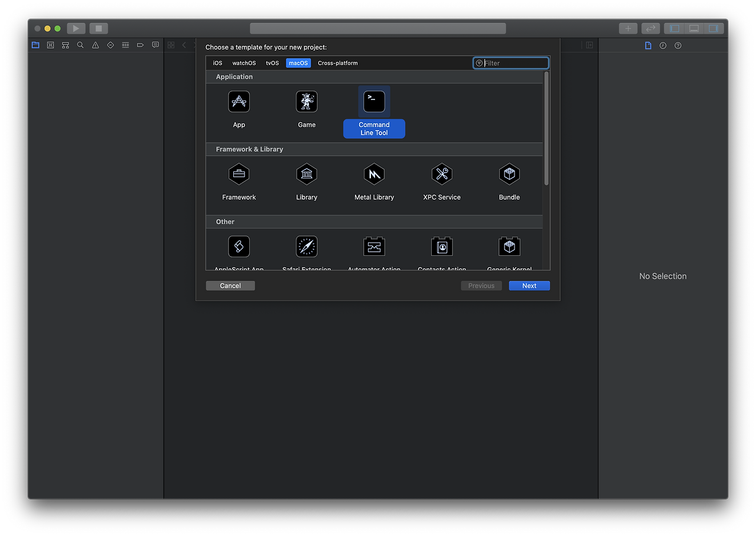This screenshot has width=756, height=536.
Task: Click the Run play button in toolbar
Action: pos(76,28)
